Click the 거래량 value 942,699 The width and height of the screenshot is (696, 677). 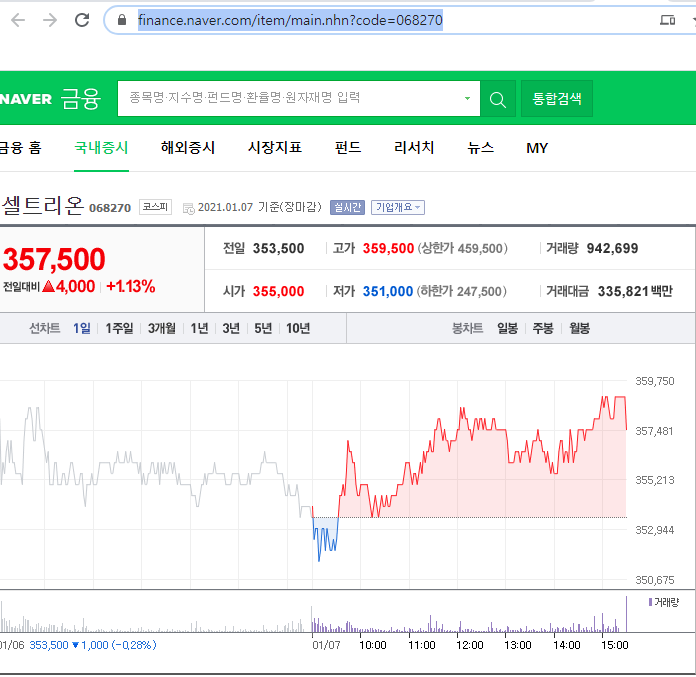[x=612, y=249]
